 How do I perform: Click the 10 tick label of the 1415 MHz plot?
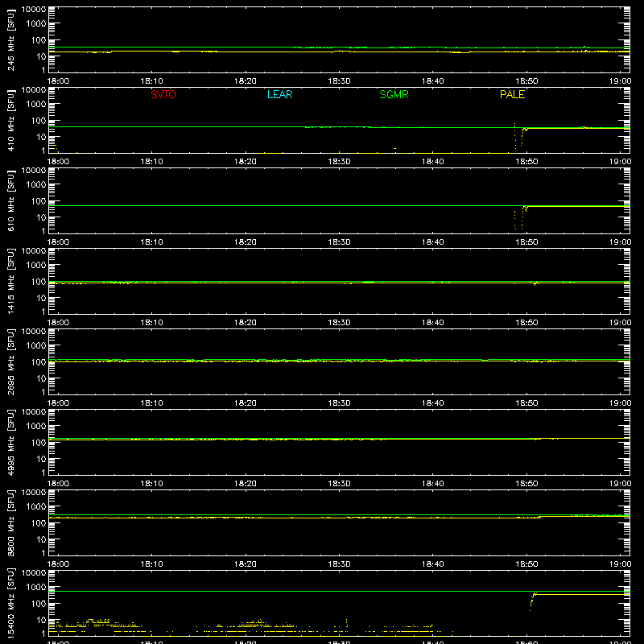click(41, 298)
